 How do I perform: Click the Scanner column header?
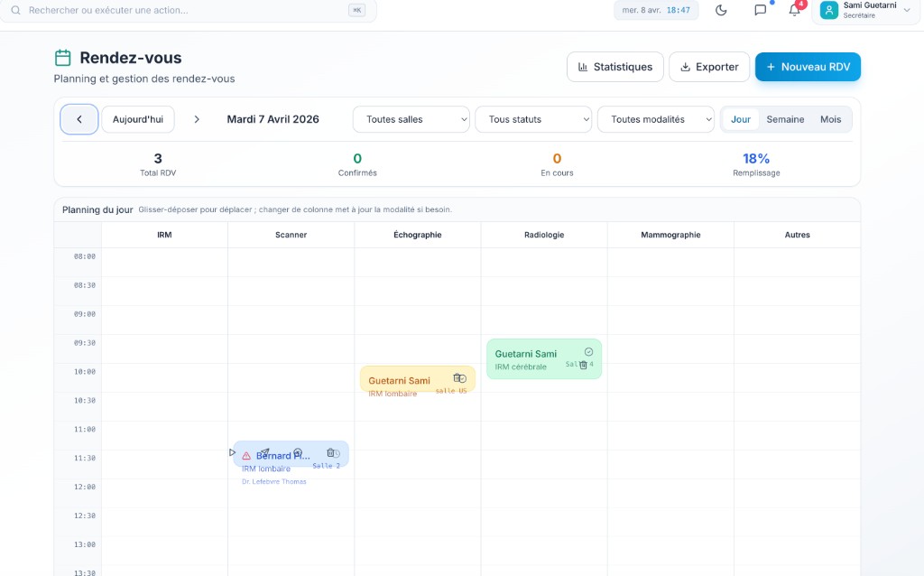(291, 235)
